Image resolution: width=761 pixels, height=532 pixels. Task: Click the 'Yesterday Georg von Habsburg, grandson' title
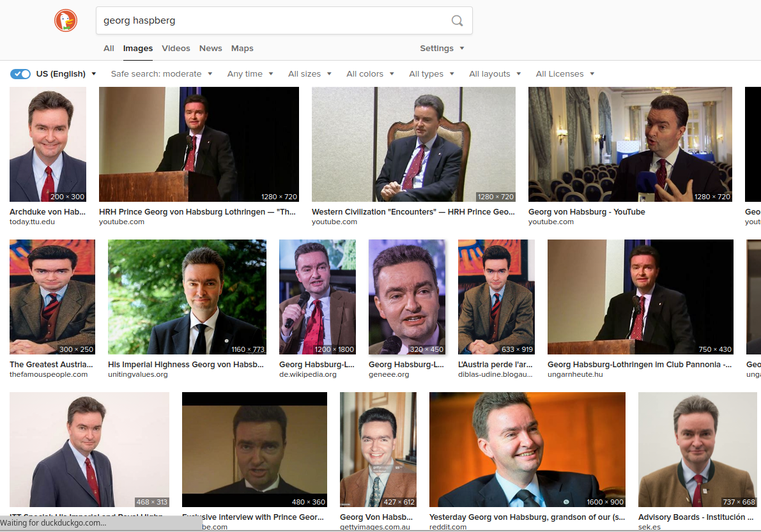click(x=527, y=517)
